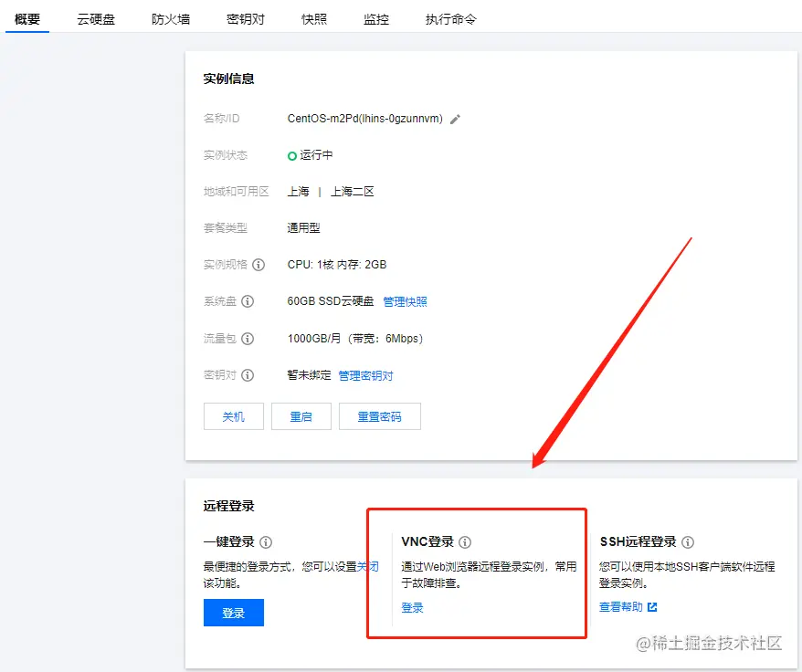Open the 管理密钥对 link
The height and width of the screenshot is (672, 802).
365,376
